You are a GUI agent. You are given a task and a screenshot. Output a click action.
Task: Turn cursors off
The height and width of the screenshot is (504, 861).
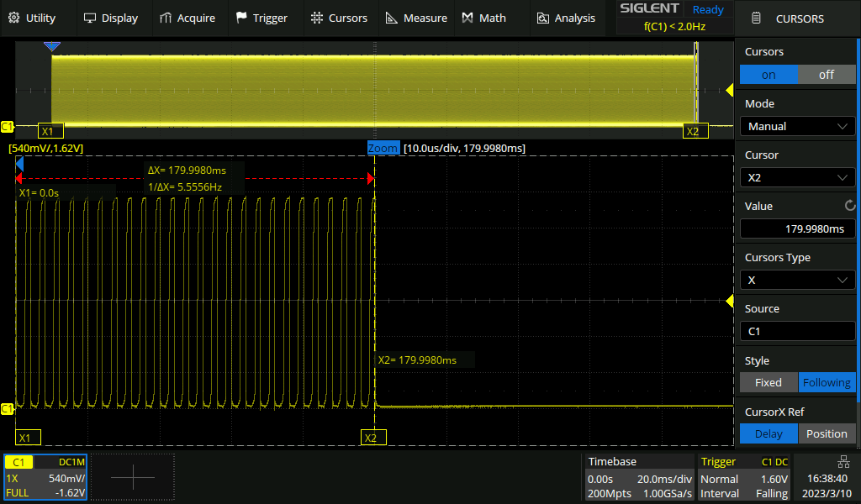point(827,75)
